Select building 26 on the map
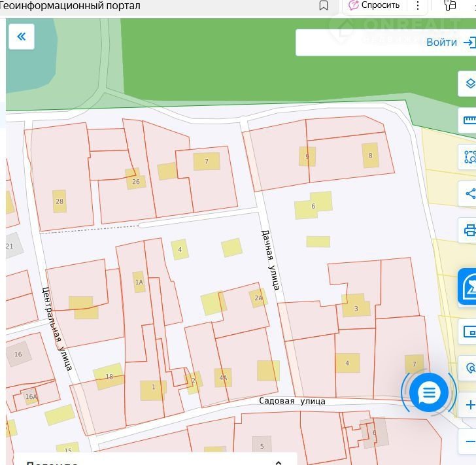 click(x=135, y=181)
